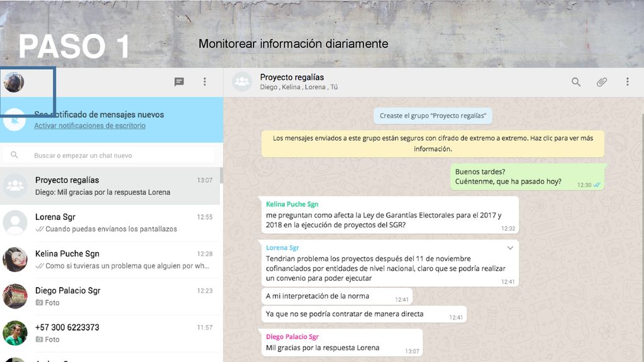Click Lorena Sgr sender name in message
This screenshot has height=362, width=644.
(x=282, y=248)
